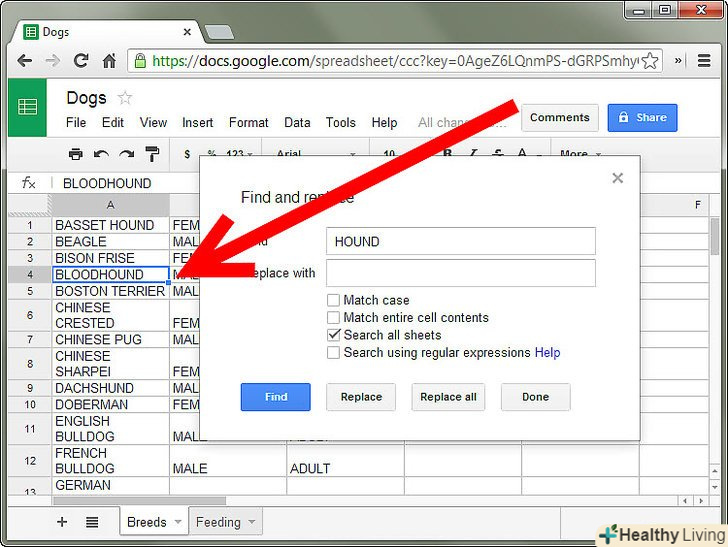Image resolution: width=728 pixels, height=547 pixels.
Task: Bookmark the page with the star icon
Action: point(650,61)
